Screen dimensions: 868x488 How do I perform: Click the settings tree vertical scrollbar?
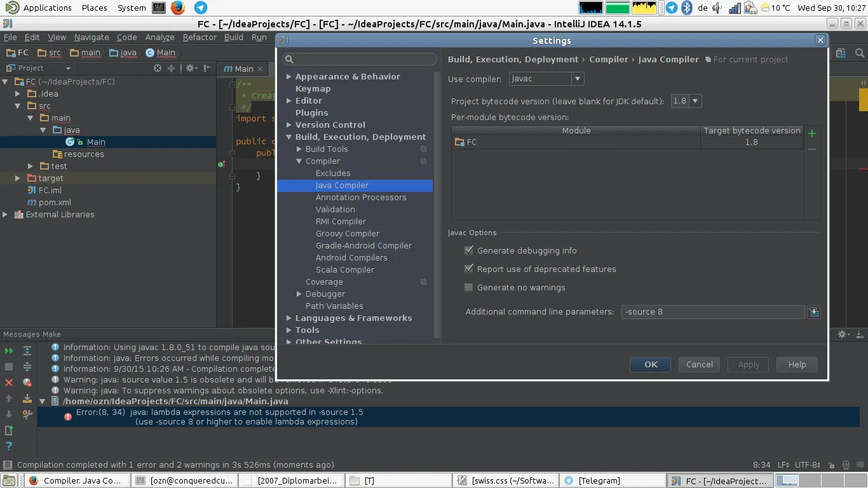click(x=437, y=203)
